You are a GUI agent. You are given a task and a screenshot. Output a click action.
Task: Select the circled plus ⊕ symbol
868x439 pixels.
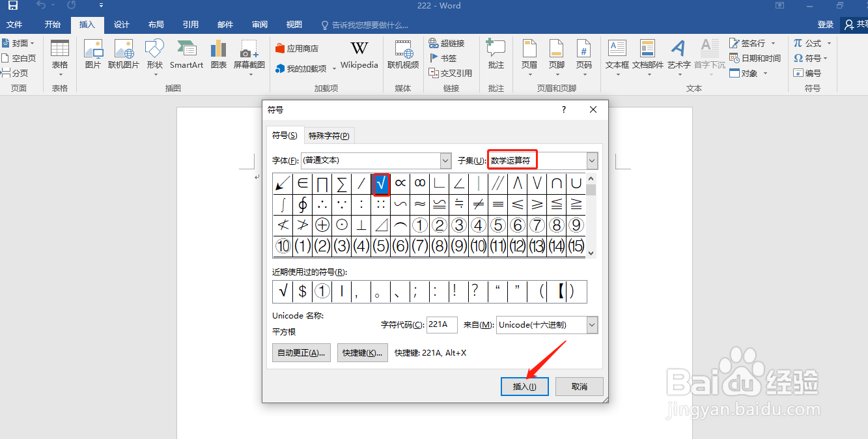[322, 225]
